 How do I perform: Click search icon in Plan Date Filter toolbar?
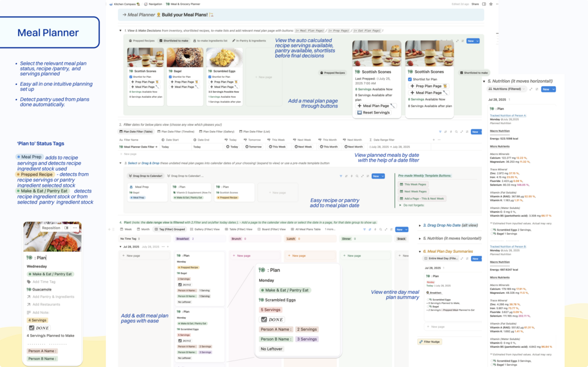pyautogui.click(x=456, y=132)
